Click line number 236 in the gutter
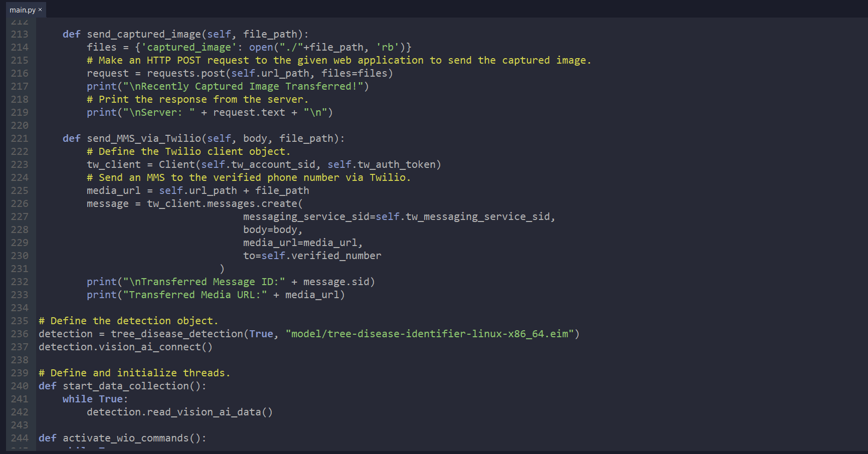The width and height of the screenshot is (868, 454). pyautogui.click(x=20, y=334)
